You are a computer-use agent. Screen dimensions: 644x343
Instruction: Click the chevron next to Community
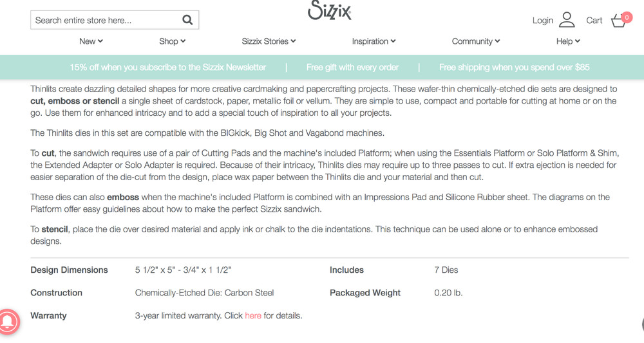coord(497,41)
